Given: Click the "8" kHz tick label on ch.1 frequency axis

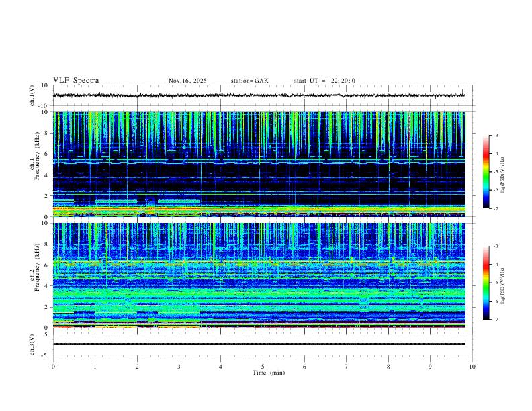Looking at the screenshot, I should click(x=47, y=133).
